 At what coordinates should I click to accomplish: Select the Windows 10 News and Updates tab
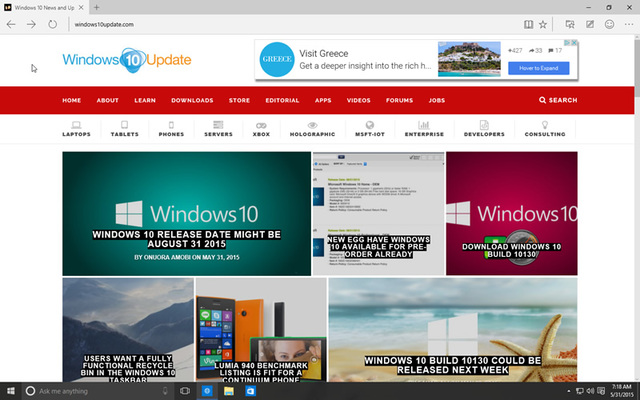(44, 7)
